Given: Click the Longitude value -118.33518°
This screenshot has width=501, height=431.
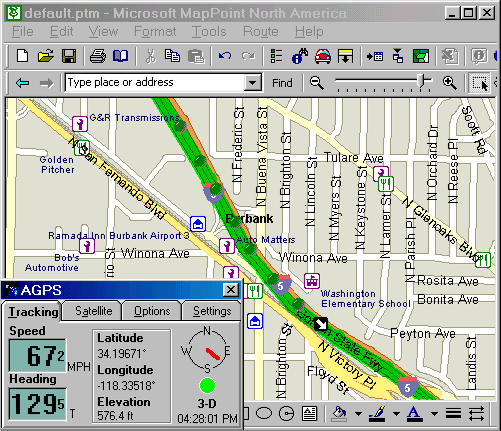Looking at the screenshot, I should tap(126, 386).
